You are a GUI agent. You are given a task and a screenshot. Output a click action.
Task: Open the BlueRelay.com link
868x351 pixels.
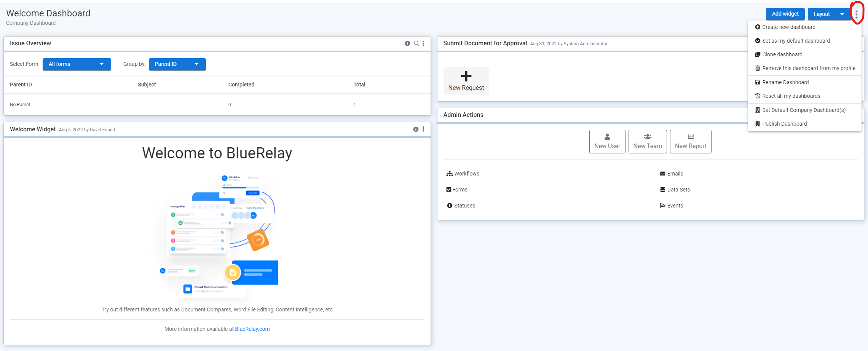(x=252, y=329)
